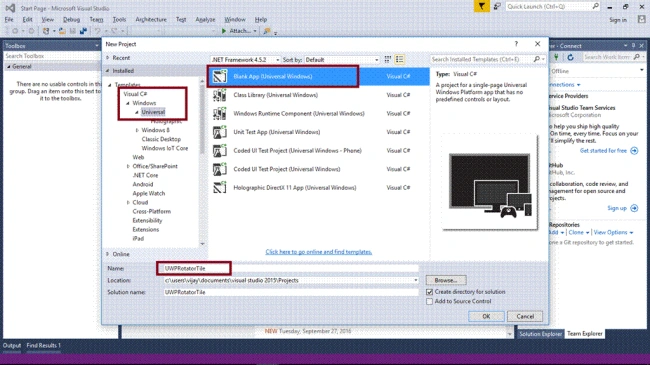Switch to the Solution Explorer tab
The image size is (650, 365).
pos(540,334)
